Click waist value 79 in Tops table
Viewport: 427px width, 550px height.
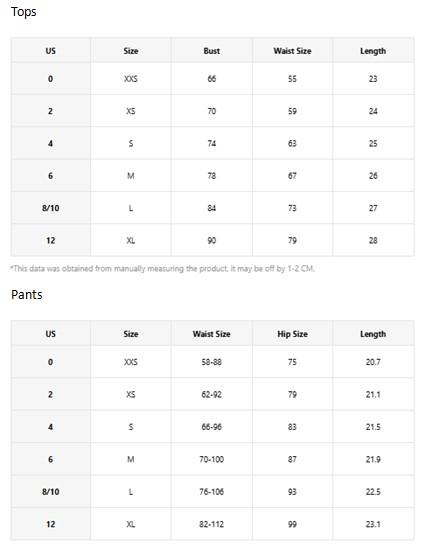(292, 240)
